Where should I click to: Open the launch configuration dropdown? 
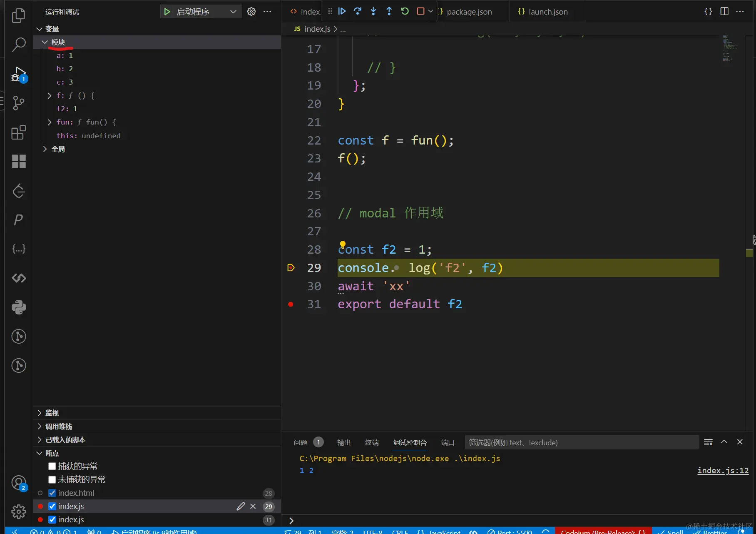pyautogui.click(x=201, y=12)
